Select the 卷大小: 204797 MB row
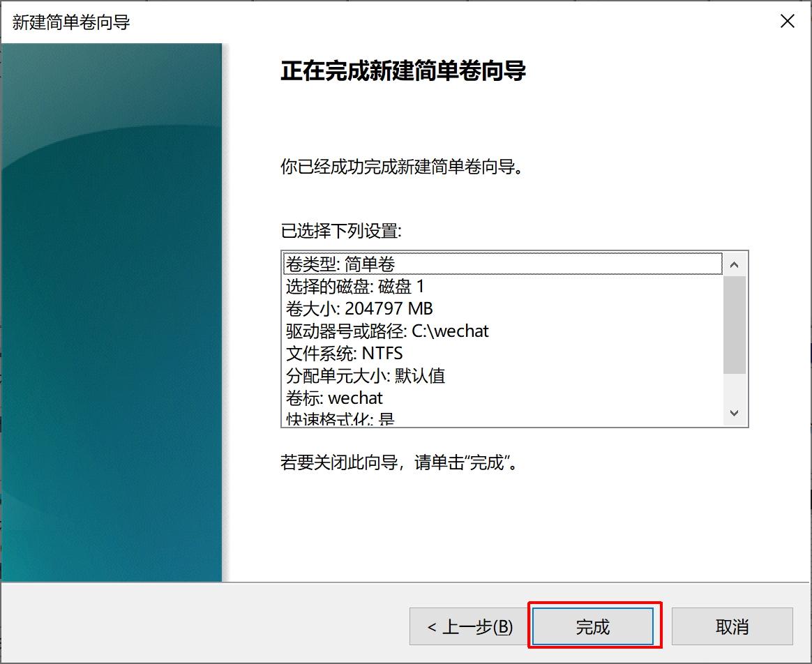Image resolution: width=812 pixels, height=664 pixels. pos(503,309)
